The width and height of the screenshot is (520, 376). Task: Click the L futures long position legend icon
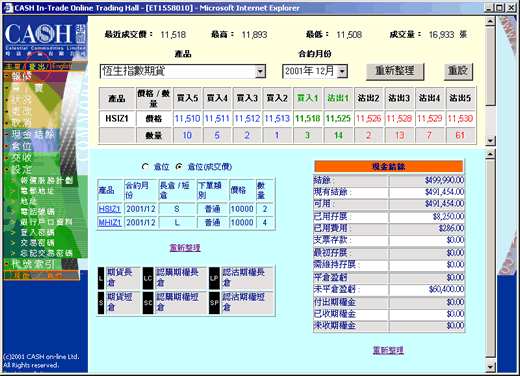[101, 278]
